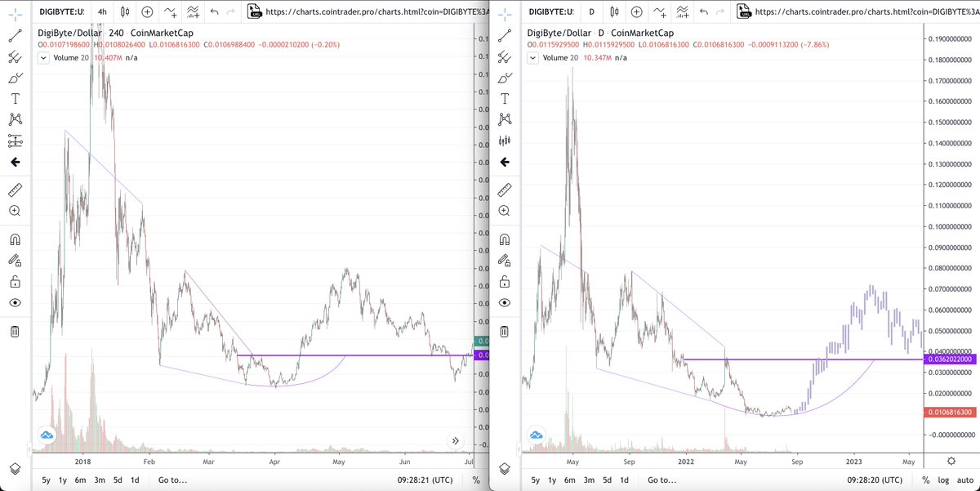This screenshot has height=491, width=980.
Task: Select trend line tool in right chart
Action: point(505,36)
